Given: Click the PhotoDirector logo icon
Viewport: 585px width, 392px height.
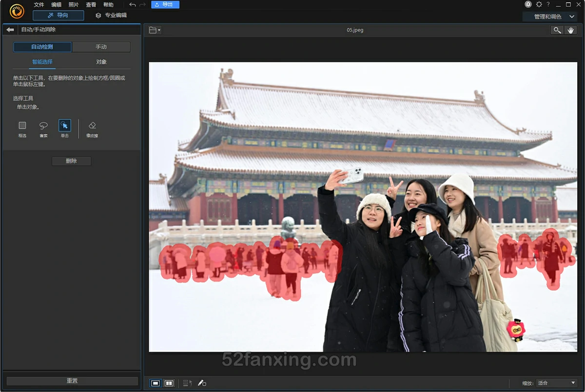Looking at the screenshot, I should [x=17, y=11].
